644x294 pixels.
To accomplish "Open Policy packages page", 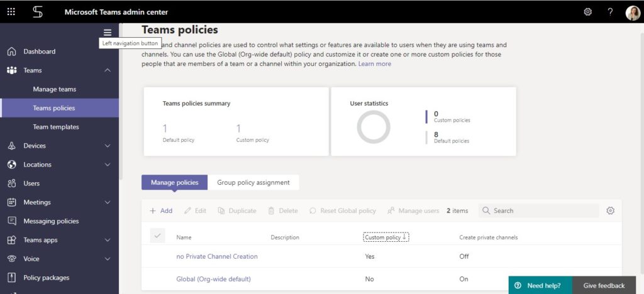I will coord(47,278).
